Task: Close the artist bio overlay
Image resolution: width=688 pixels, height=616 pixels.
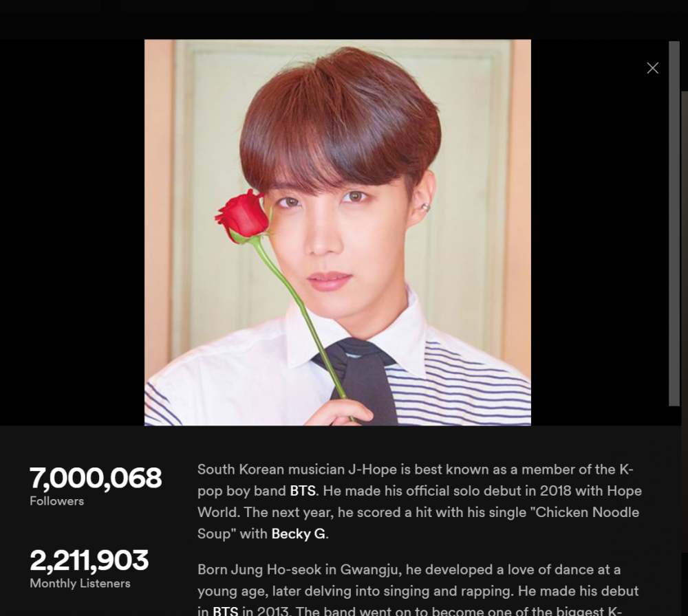Action: 652,68
